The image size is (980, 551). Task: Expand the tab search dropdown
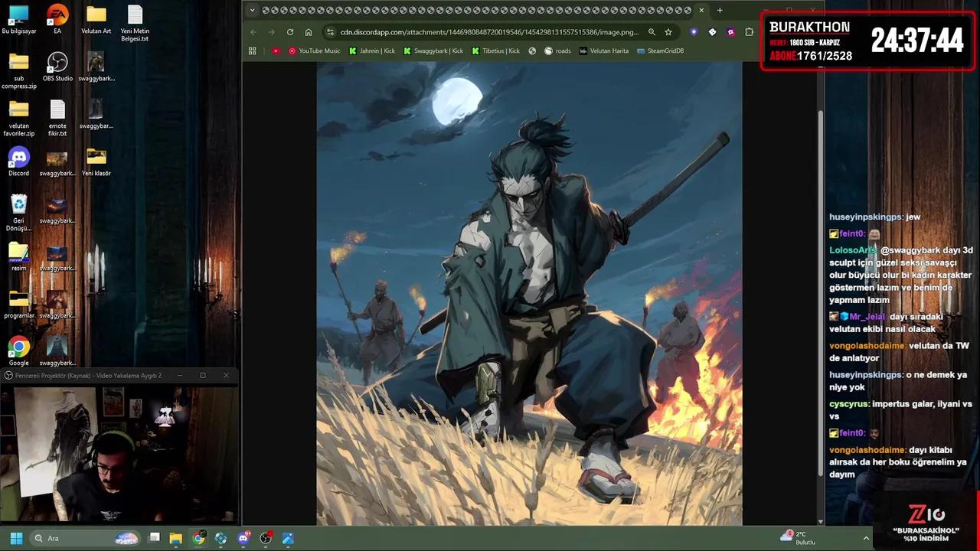click(x=253, y=11)
